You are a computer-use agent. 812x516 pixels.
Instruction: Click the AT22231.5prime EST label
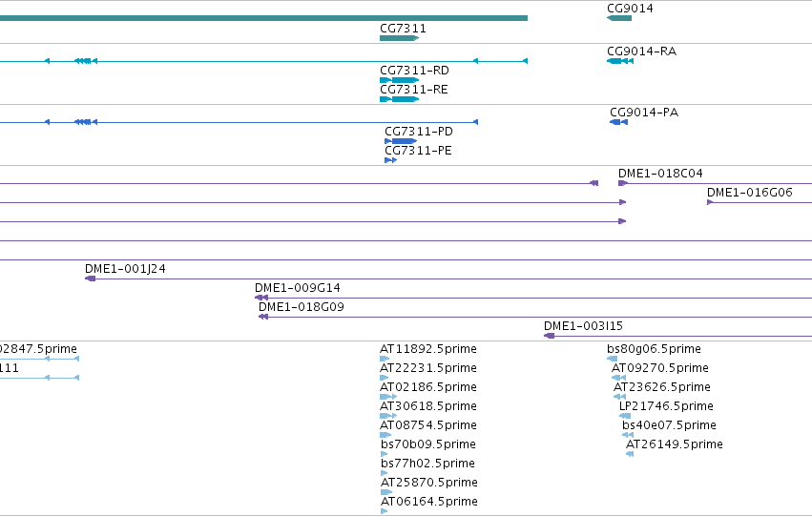pos(428,368)
